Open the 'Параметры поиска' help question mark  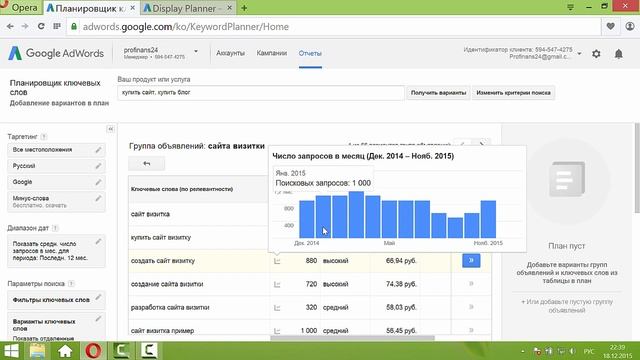(71, 284)
